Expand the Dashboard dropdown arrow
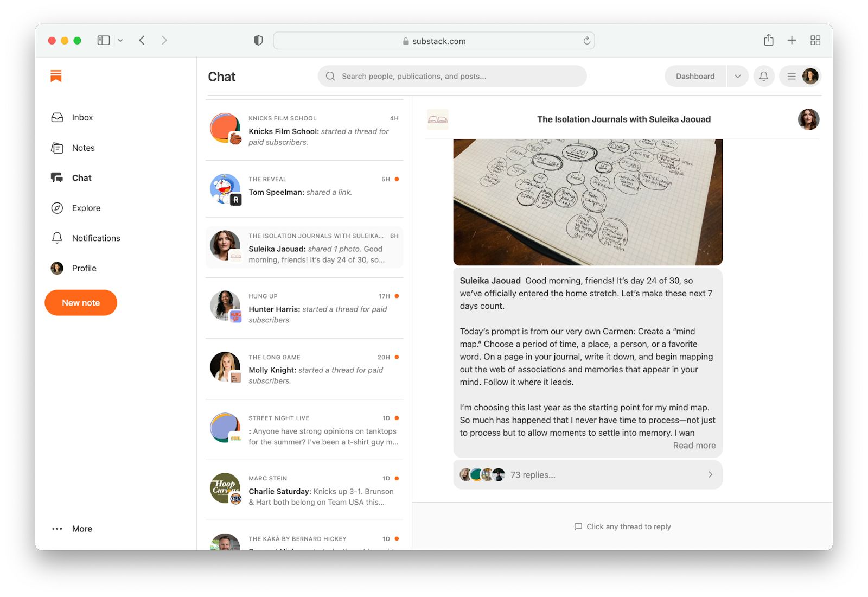 pos(737,77)
